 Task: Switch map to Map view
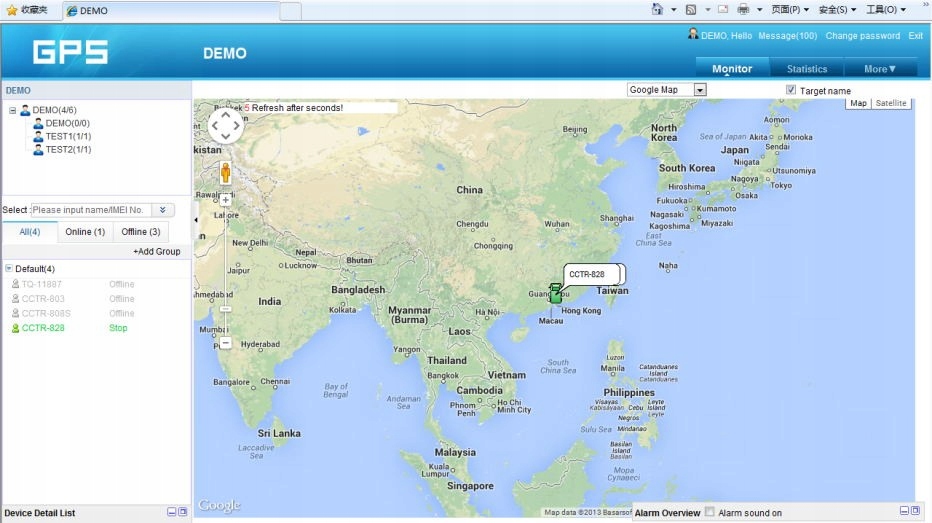(x=858, y=103)
